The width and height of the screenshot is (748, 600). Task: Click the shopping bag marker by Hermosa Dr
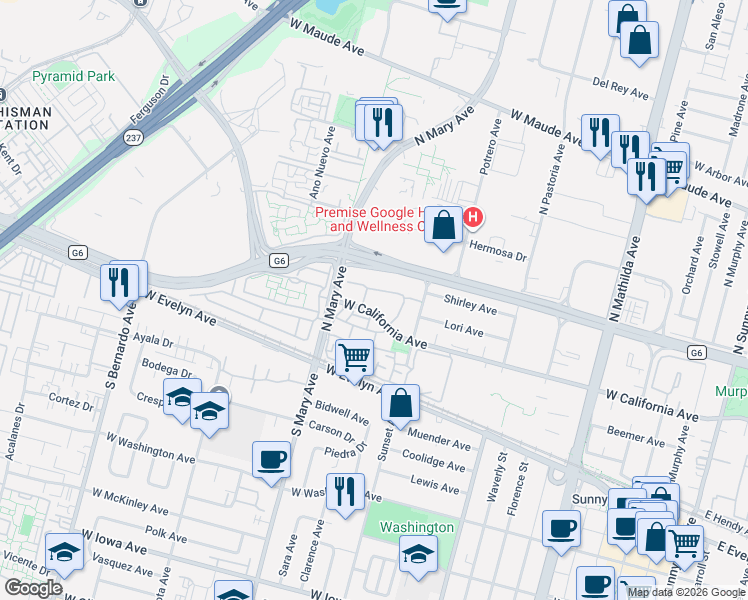point(443,226)
